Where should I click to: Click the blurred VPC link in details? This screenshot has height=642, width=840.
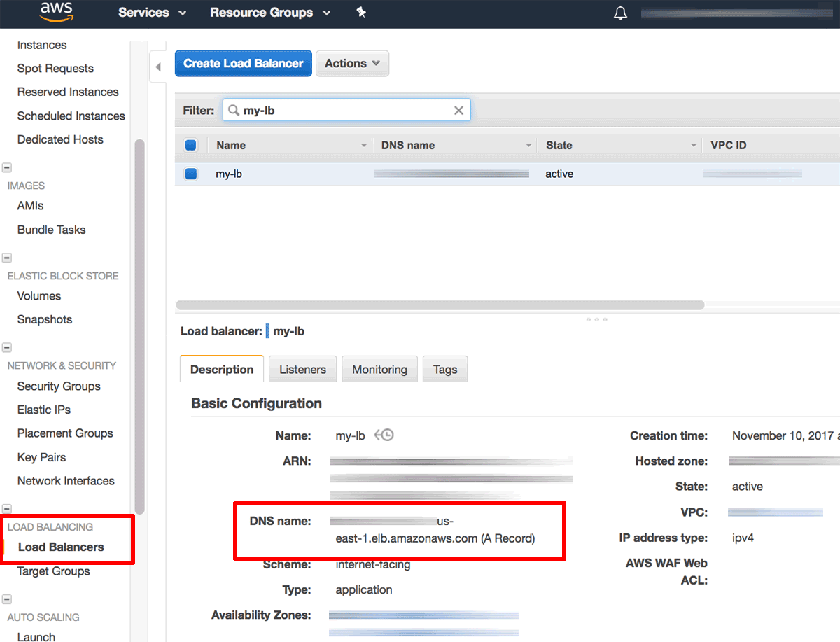(x=776, y=512)
